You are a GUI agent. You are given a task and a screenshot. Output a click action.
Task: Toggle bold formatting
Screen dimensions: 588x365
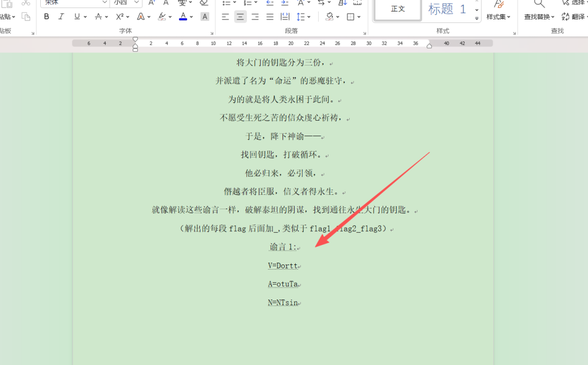pyautogui.click(x=47, y=17)
